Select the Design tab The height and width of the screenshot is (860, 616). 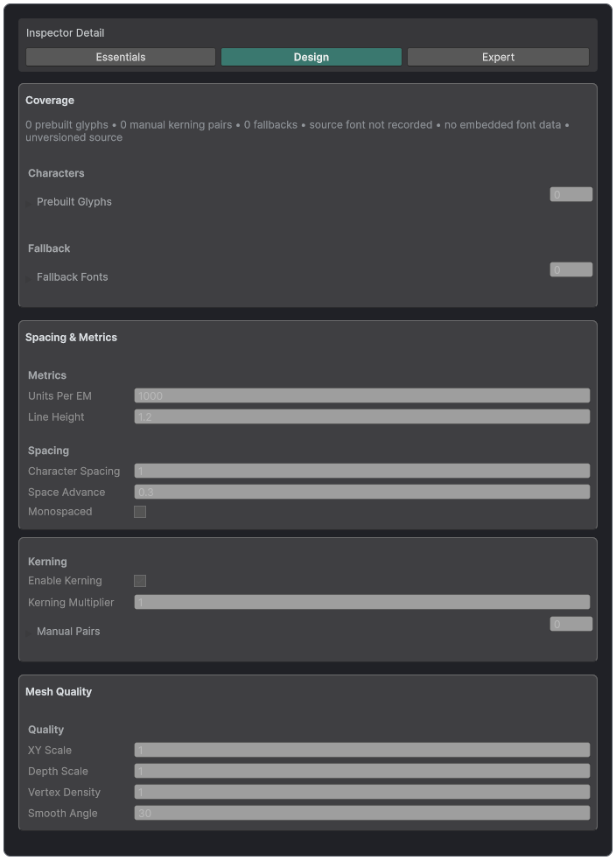click(311, 57)
